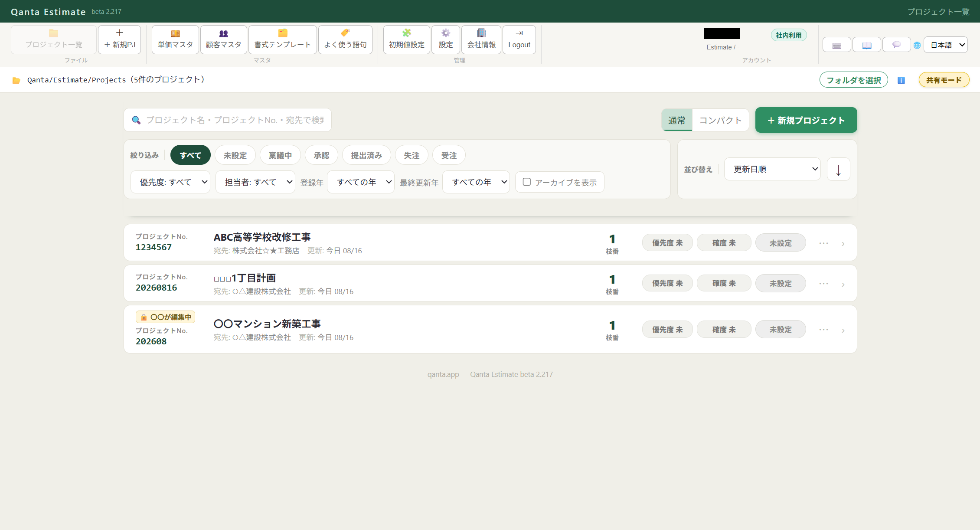
Task: Open more options for ABC高等学校改修工事
Action: point(823,243)
